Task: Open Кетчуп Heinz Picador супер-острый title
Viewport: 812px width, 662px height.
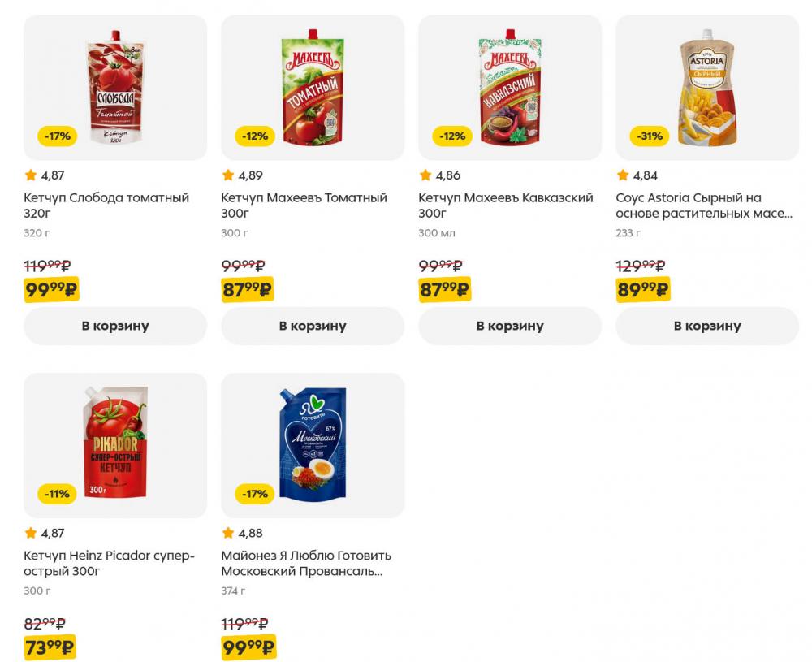Action: (x=109, y=563)
